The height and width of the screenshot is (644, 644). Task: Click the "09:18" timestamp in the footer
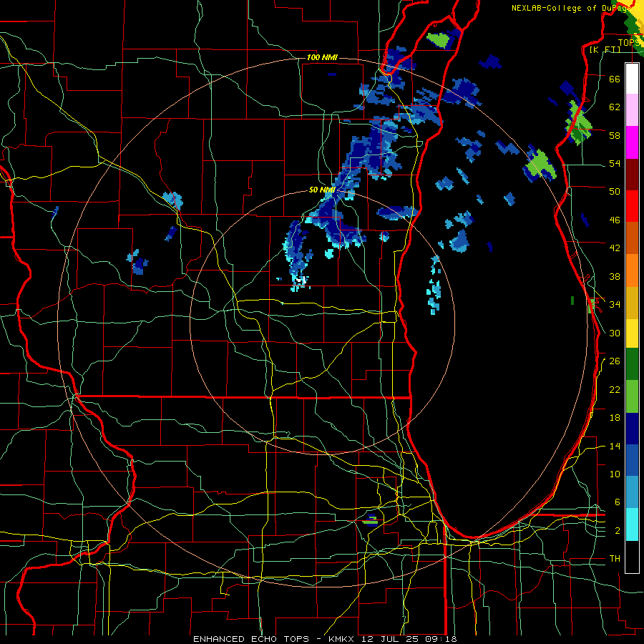[x=441, y=639]
